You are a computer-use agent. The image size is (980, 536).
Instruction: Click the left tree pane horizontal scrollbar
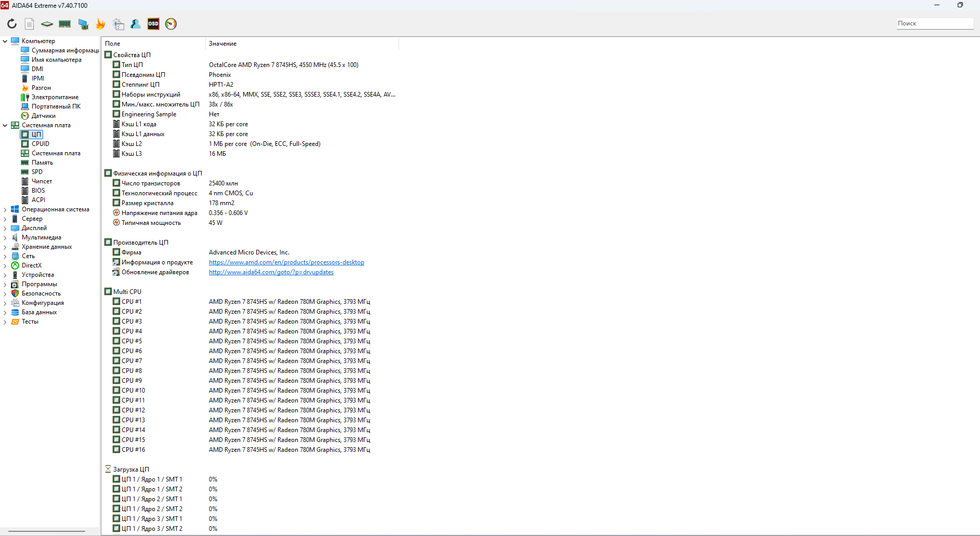tap(47, 531)
